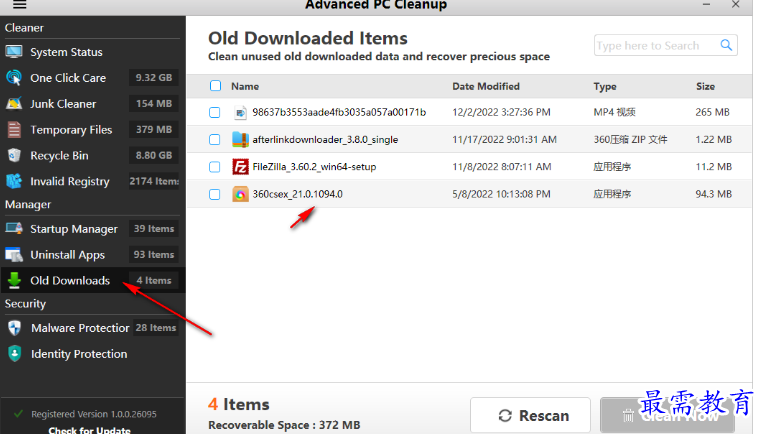
Task: Click the Uninstall Apps icon
Action: coord(14,255)
